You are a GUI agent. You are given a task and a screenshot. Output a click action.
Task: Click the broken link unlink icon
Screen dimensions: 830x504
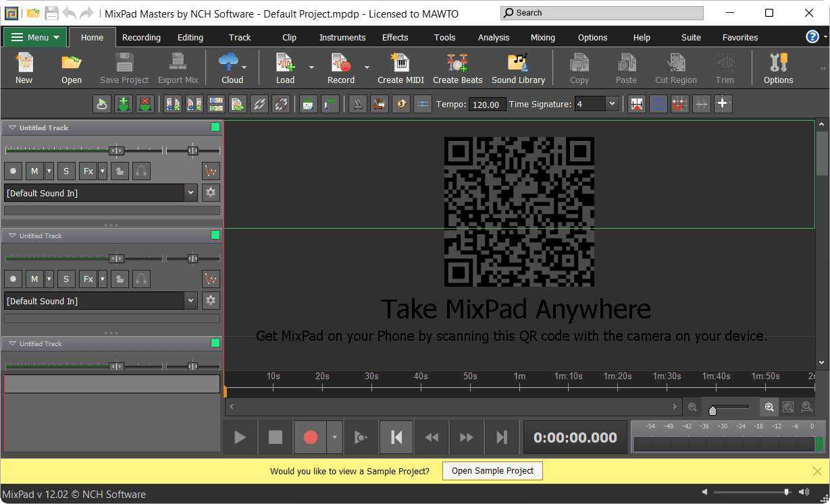point(281,104)
